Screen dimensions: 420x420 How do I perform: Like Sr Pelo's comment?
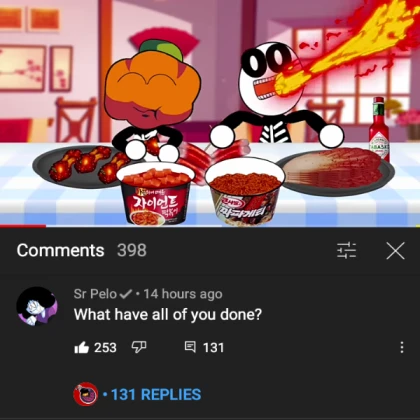click(82, 347)
